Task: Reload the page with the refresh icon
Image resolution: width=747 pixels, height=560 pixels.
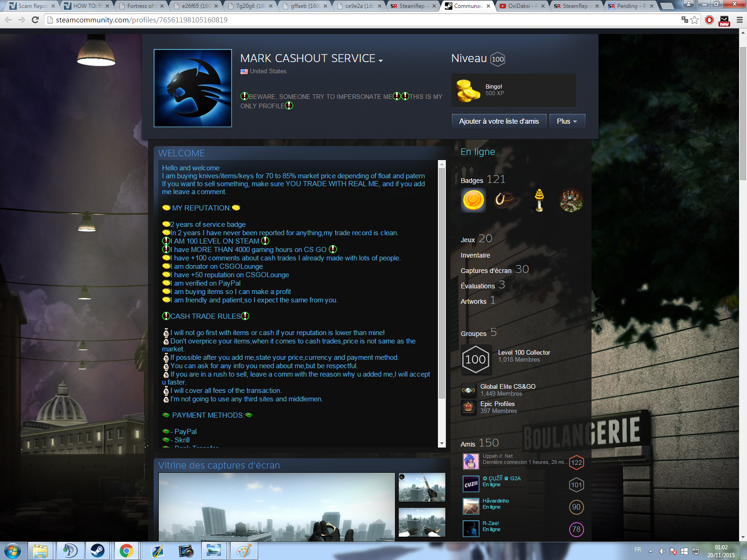Action: pos(35,20)
